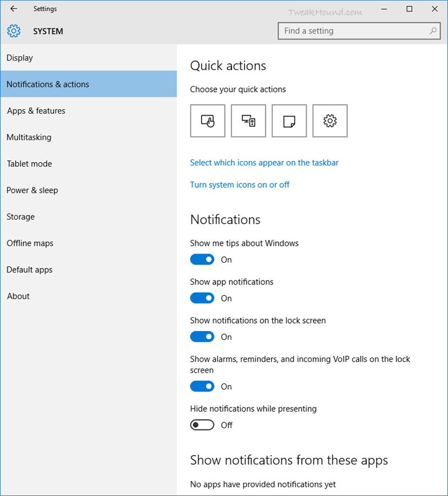Click the System gear icon in the header
This screenshot has width=448, height=496.
14,31
